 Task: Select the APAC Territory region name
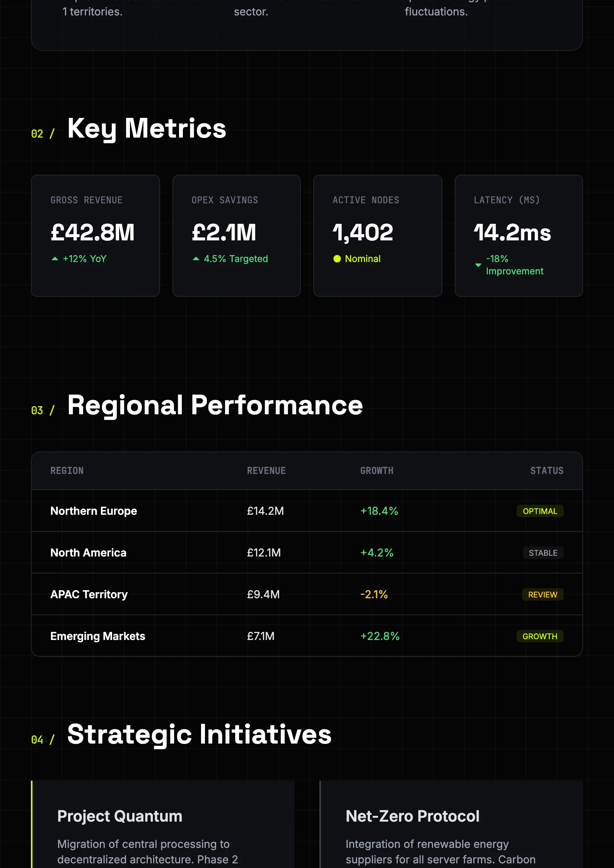89,595
